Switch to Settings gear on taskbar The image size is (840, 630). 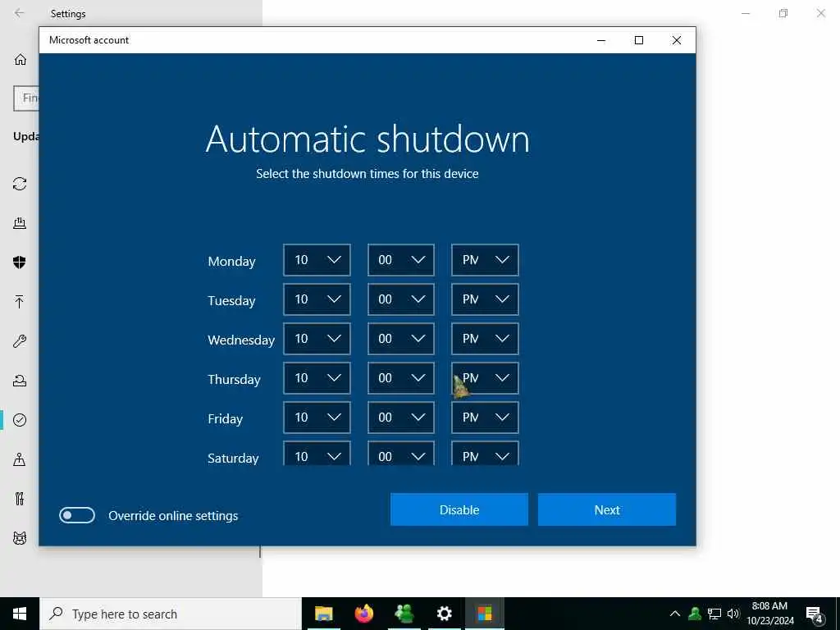tap(444, 614)
